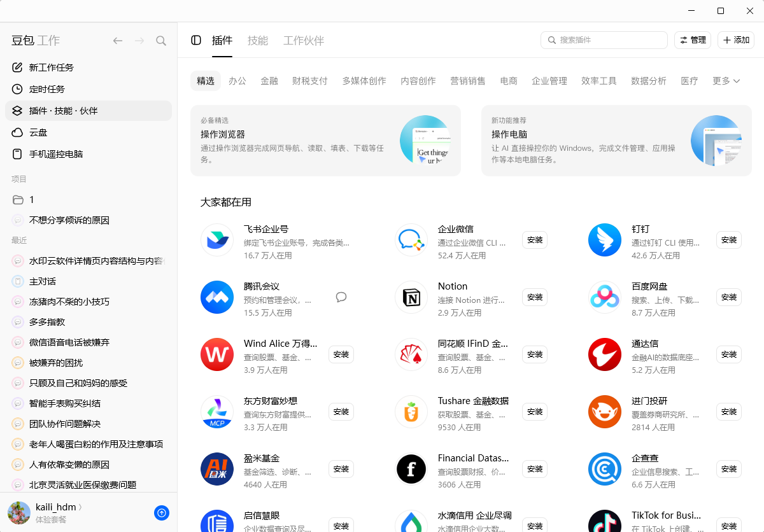764x532 pixels.
Task: Install the Tushare 金融数据 plugin
Action: coord(535,412)
